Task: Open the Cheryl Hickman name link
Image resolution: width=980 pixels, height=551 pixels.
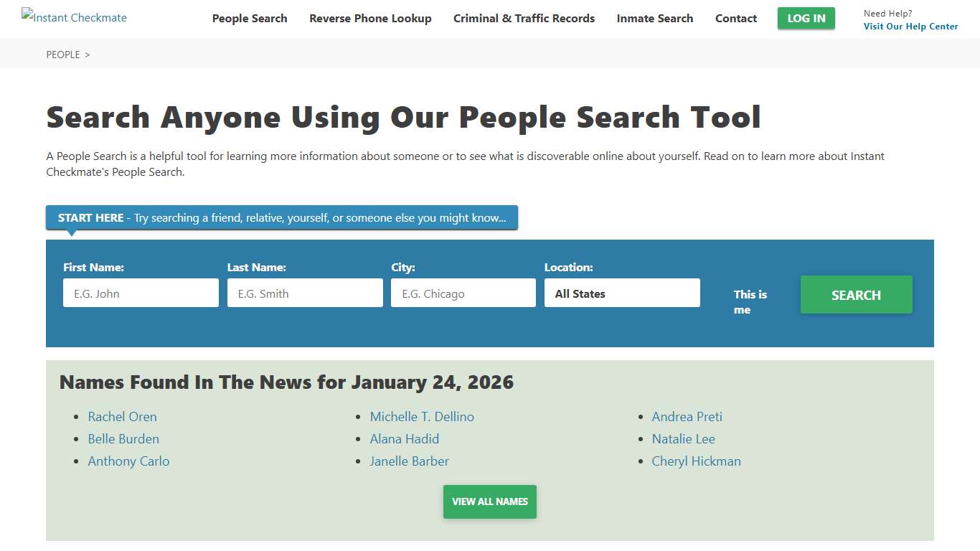Action: pyautogui.click(x=696, y=461)
